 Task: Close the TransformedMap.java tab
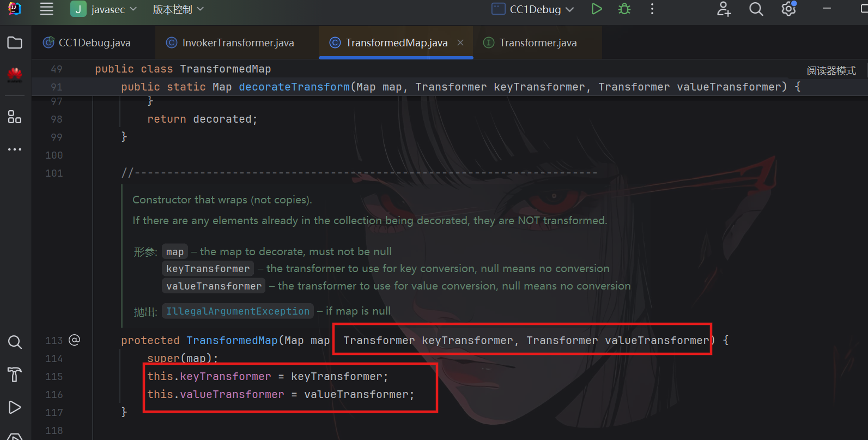point(460,43)
